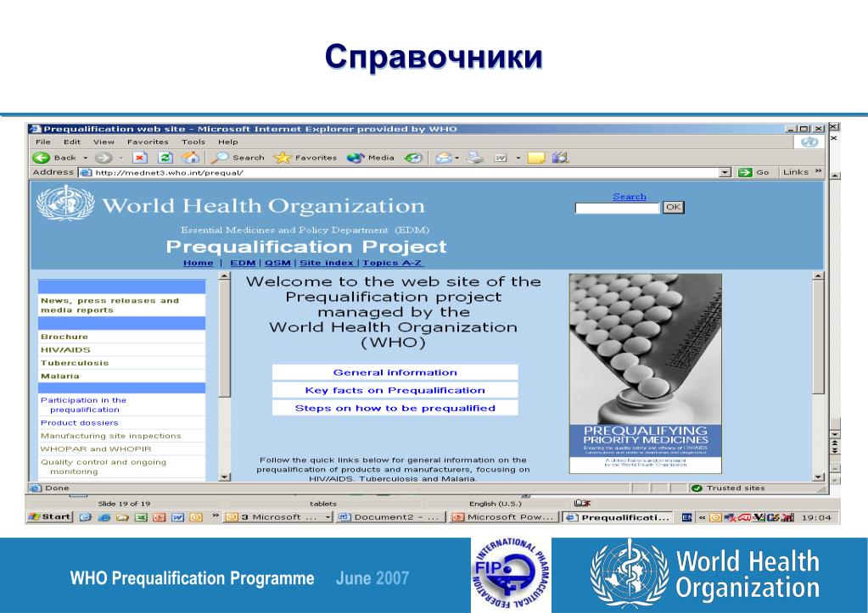Open the History toolbar icon
The image size is (868, 613).
pyautogui.click(x=413, y=158)
